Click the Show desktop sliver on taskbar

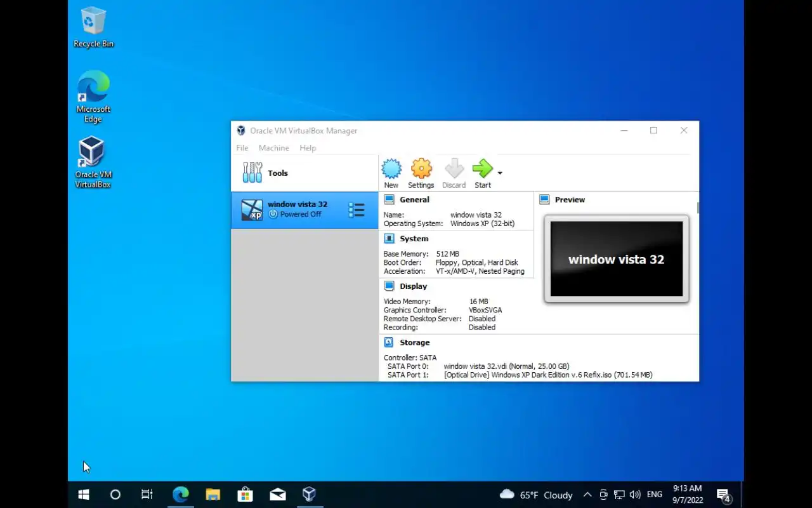point(742,495)
